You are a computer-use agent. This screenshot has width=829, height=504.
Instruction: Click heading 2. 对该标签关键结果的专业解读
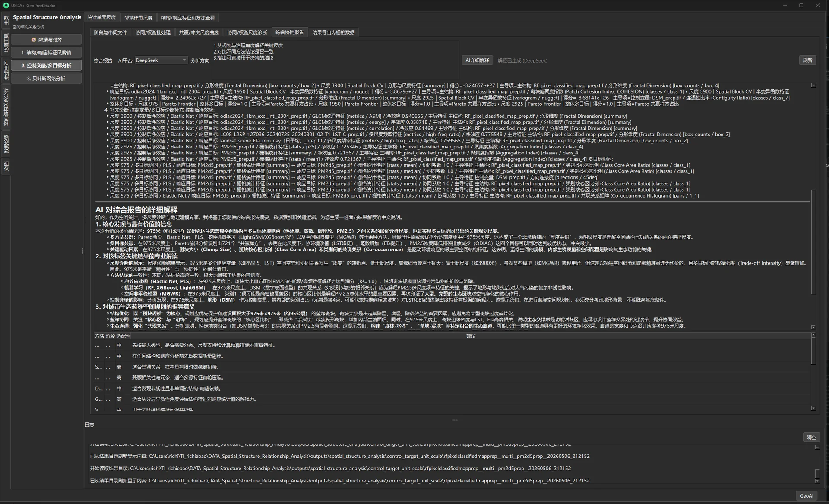(x=136, y=256)
